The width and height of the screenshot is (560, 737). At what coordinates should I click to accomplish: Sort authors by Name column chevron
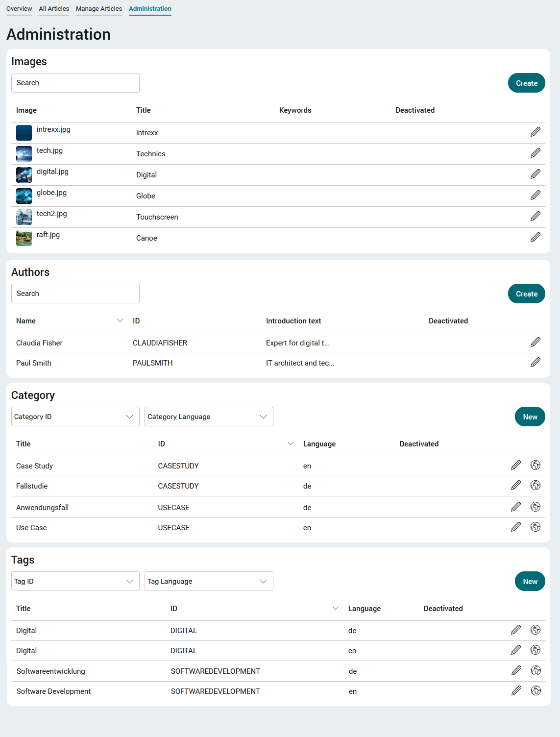pyautogui.click(x=120, y=320)
